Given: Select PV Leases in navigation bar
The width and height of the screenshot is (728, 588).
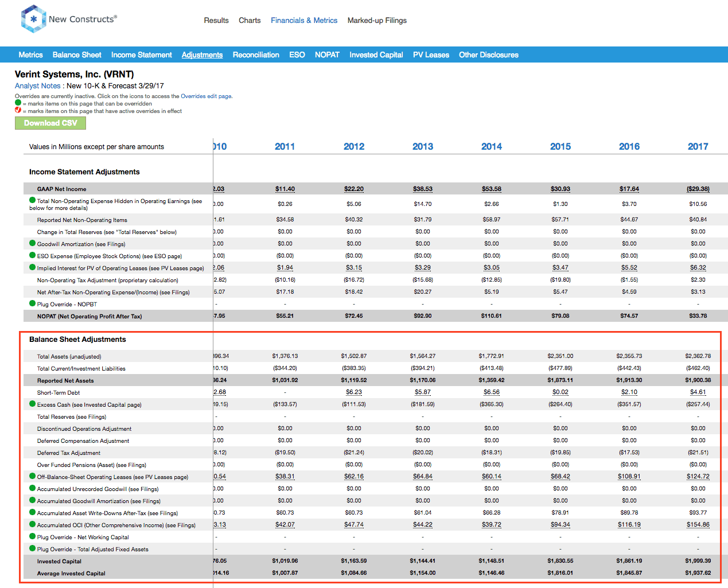Looking at the screenshot, I should pos(431,54).
